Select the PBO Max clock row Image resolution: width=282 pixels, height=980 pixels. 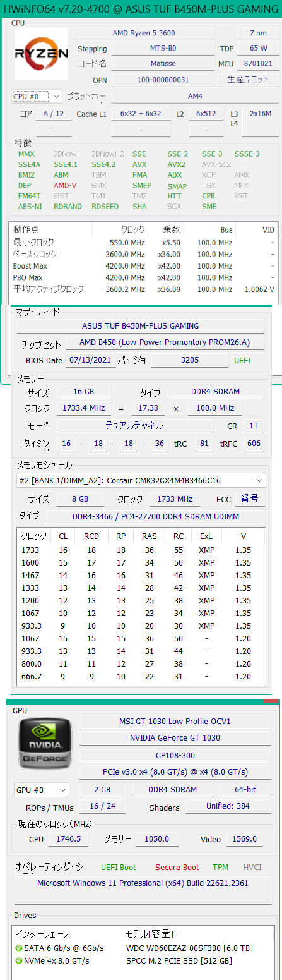click(x=143, y=277)
